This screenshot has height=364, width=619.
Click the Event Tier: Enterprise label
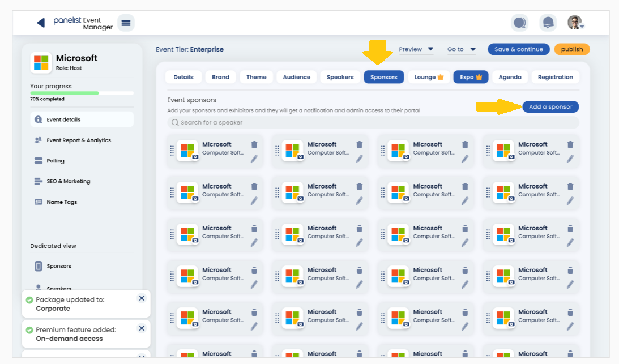point(190,49)
